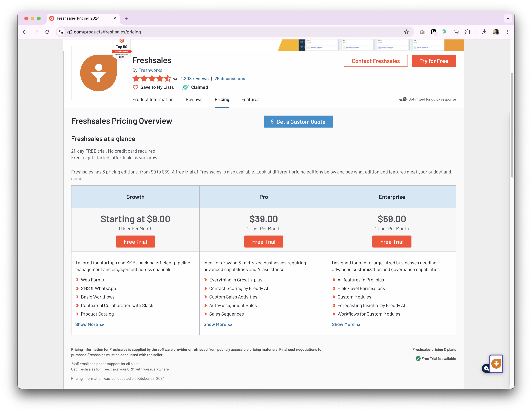Expand Show More under the Enterprise plan
Viewport: 532px width, 412px height.
[x=346, y=325]
